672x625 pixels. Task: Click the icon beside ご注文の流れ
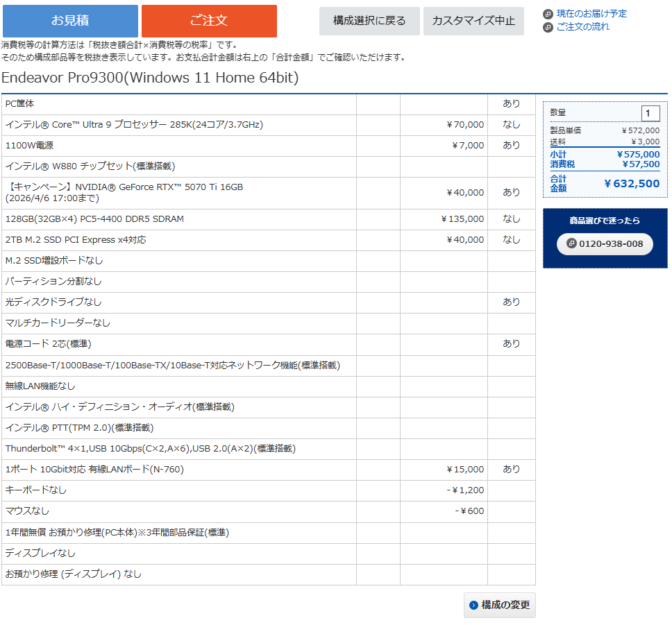(548, 27)
